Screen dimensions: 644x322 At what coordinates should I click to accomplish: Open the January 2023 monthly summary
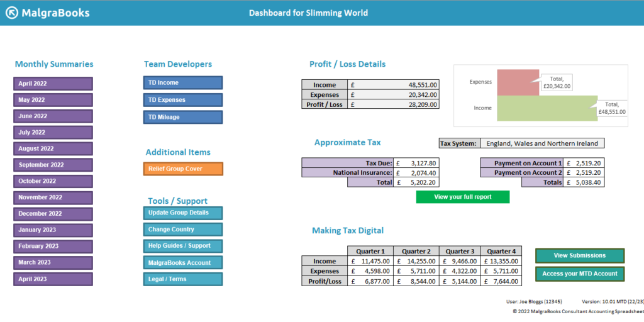[53, 230]
